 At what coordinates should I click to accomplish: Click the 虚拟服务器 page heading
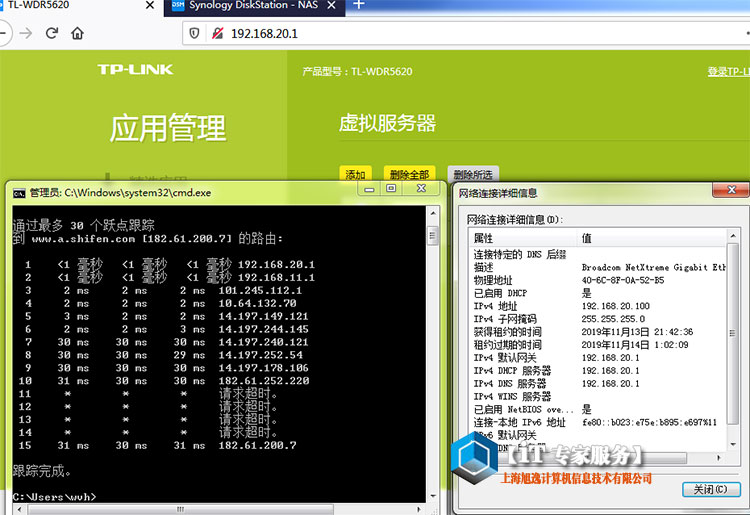point(387,123)
